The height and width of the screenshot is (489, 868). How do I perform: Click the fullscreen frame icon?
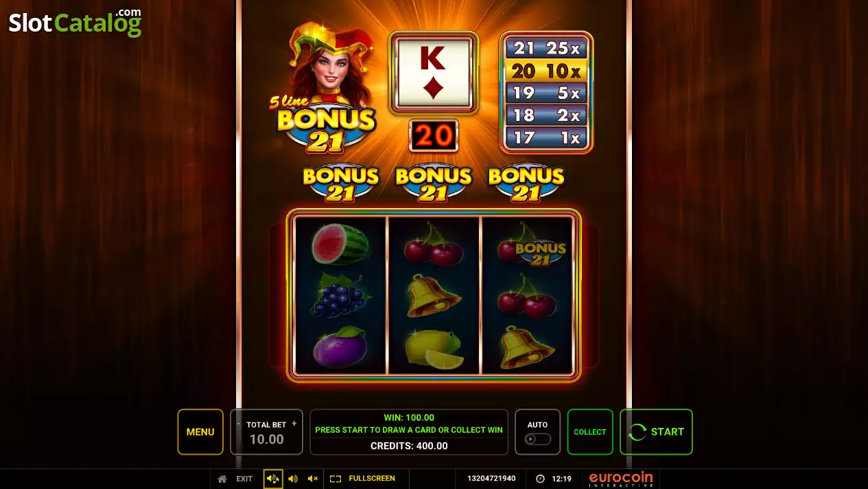click(x=336, y=479)
